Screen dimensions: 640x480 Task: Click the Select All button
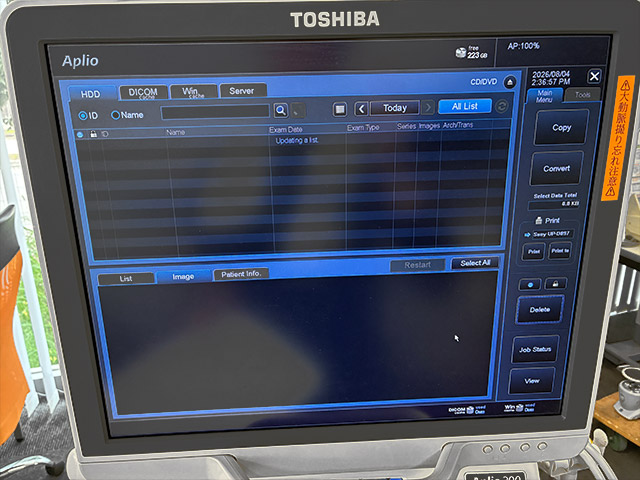click(475, 263)
